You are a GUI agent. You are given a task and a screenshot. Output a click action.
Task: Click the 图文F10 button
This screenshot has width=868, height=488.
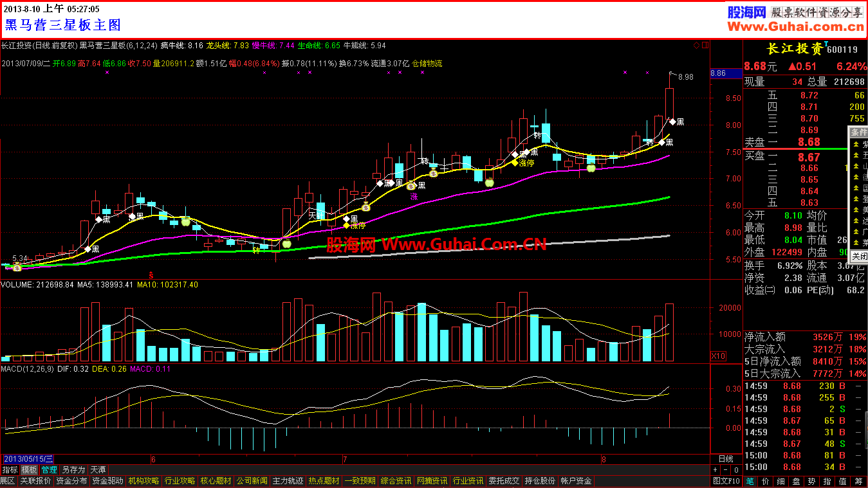(x=726, y=481)
